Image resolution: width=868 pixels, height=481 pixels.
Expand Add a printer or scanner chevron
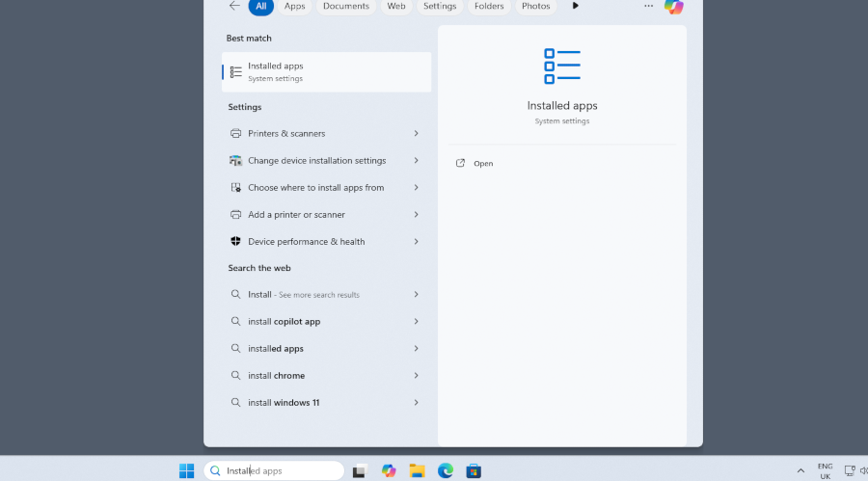click(416, 214)
